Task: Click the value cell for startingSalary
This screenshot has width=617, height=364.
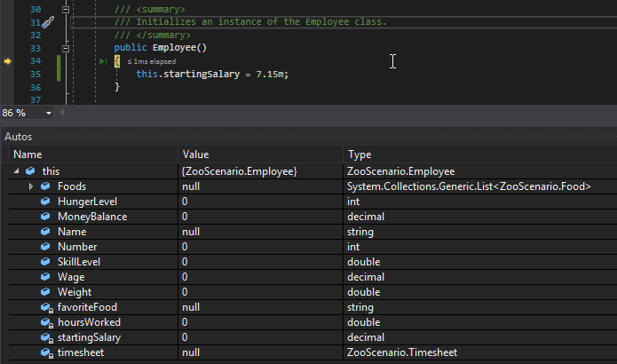Action: point(257,337)
